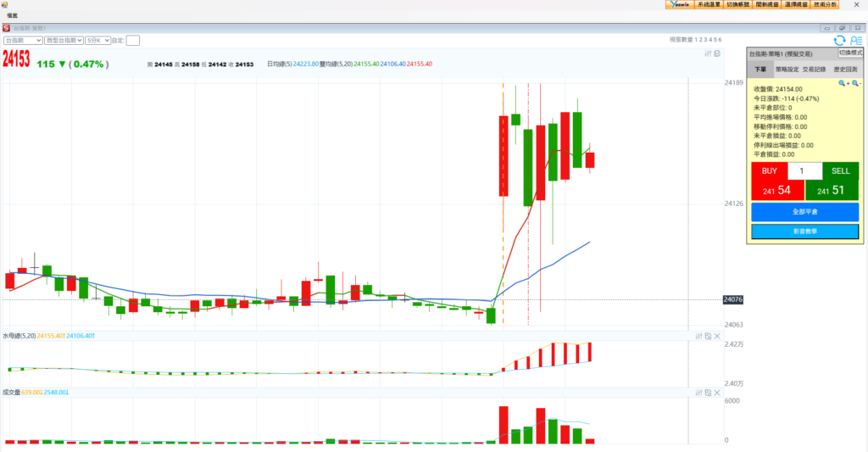Close the 成交量 volume sub-panel

(717, 393)
